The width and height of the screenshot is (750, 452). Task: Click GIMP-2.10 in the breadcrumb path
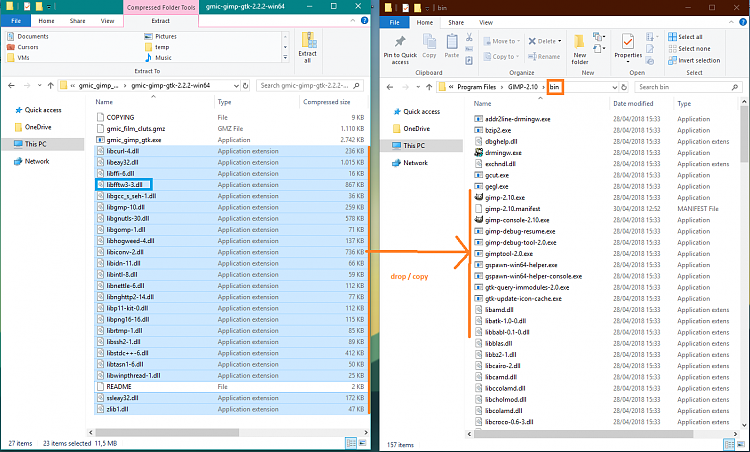[x=523, y=87]
